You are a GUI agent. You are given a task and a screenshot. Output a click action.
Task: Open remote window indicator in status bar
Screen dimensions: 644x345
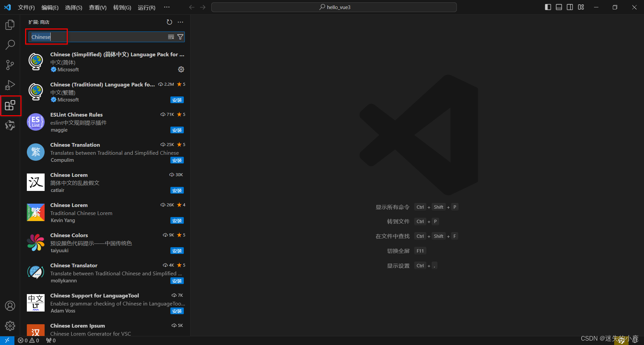(x=7, y=340)
